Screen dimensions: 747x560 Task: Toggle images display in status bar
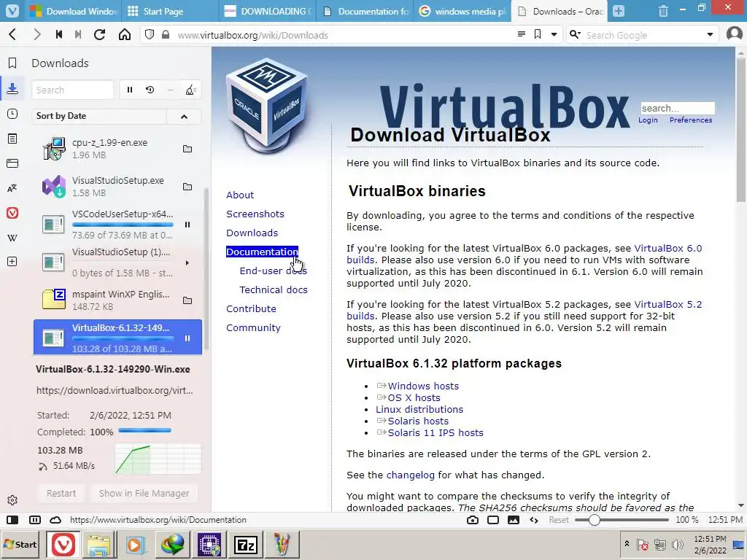point(513,520)
